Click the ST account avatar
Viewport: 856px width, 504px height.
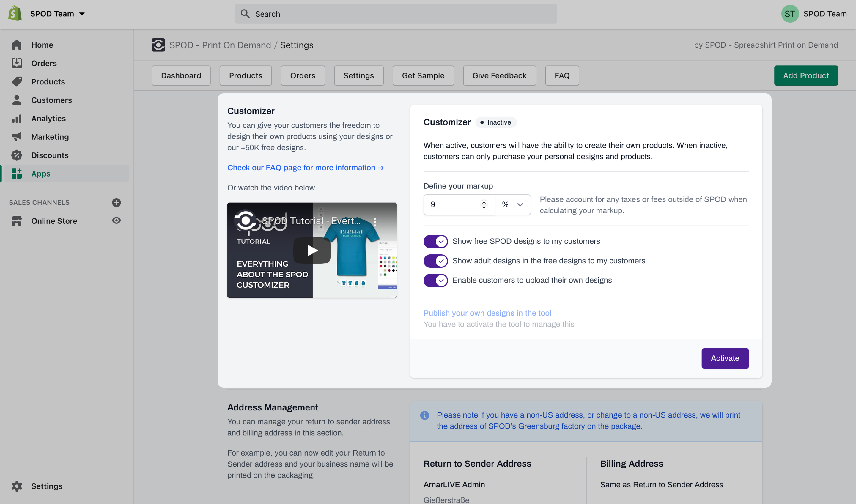(790, 14)
